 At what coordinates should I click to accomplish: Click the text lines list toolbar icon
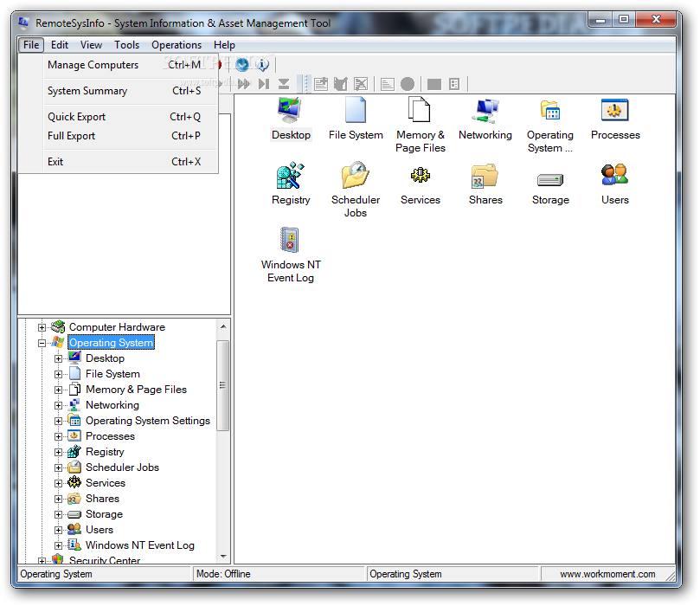(387, 84)
